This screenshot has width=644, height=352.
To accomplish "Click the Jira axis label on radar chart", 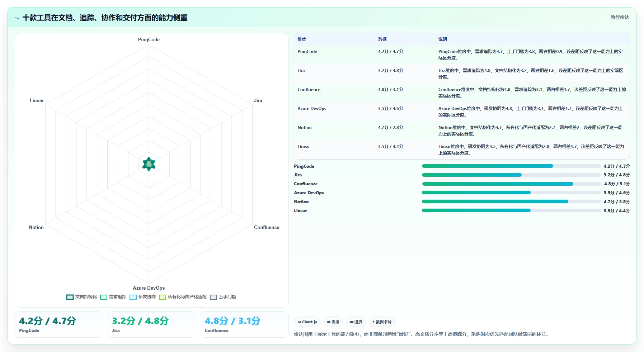I will pyautogui.click(x=258, y=100).
